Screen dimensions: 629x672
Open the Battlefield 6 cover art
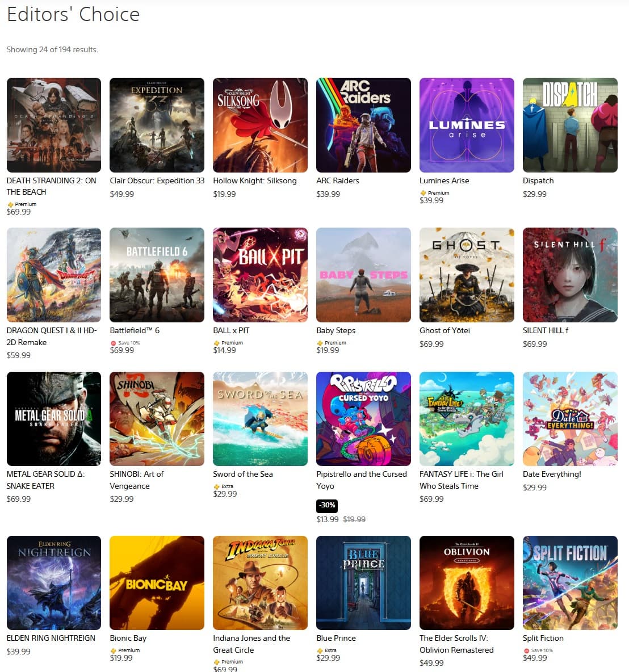pyautogui.click(x=157, y=275)
